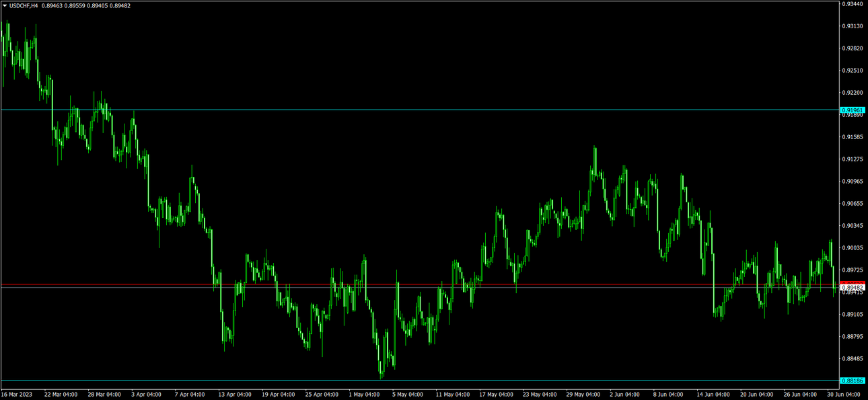The image size is (868, 400).
Task: Click the 0.90655 price scale label
Action: click(853, 204)
